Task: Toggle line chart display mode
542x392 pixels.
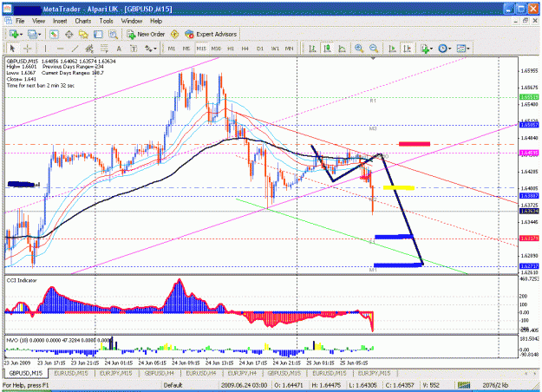Action: coord(342,49)
